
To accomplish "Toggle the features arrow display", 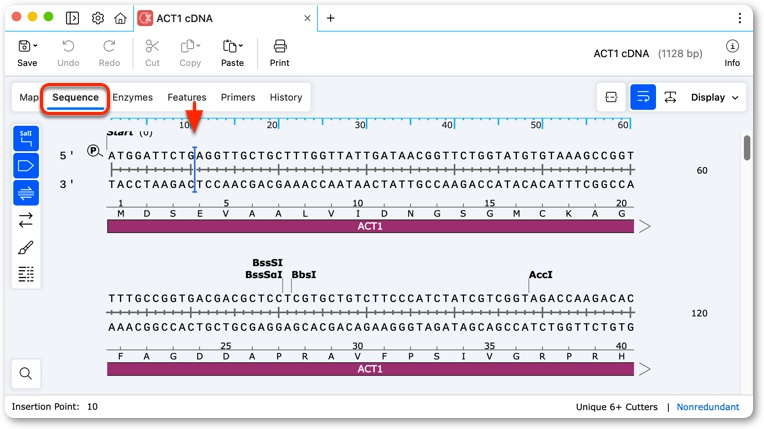I will pos(26,166).
